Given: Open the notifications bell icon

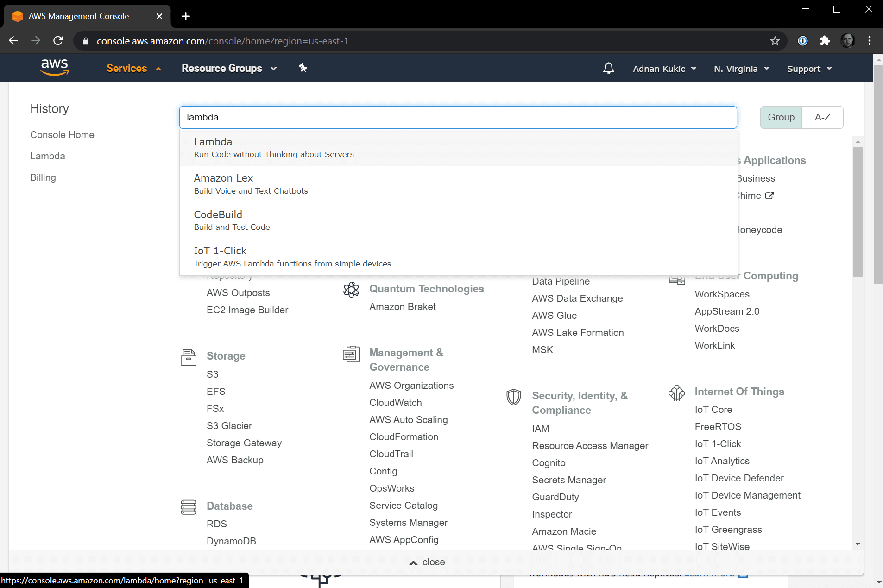Looking at the screenshot, I should (608, 69).
